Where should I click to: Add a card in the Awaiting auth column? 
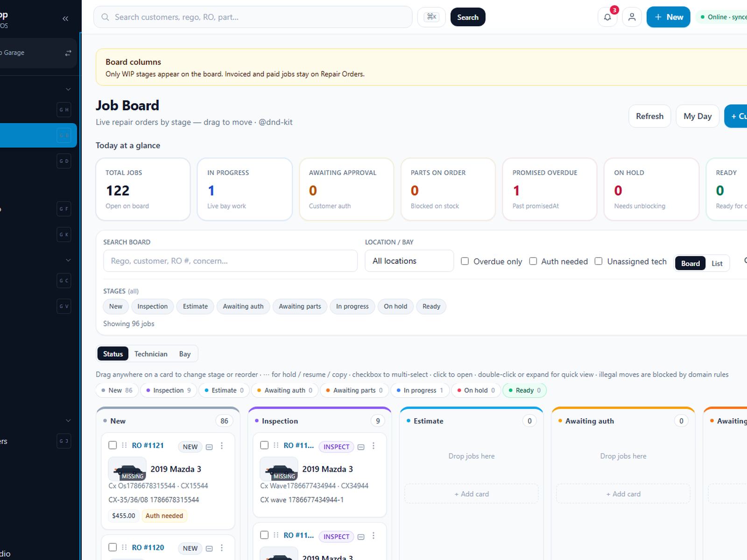pos(623,494)
